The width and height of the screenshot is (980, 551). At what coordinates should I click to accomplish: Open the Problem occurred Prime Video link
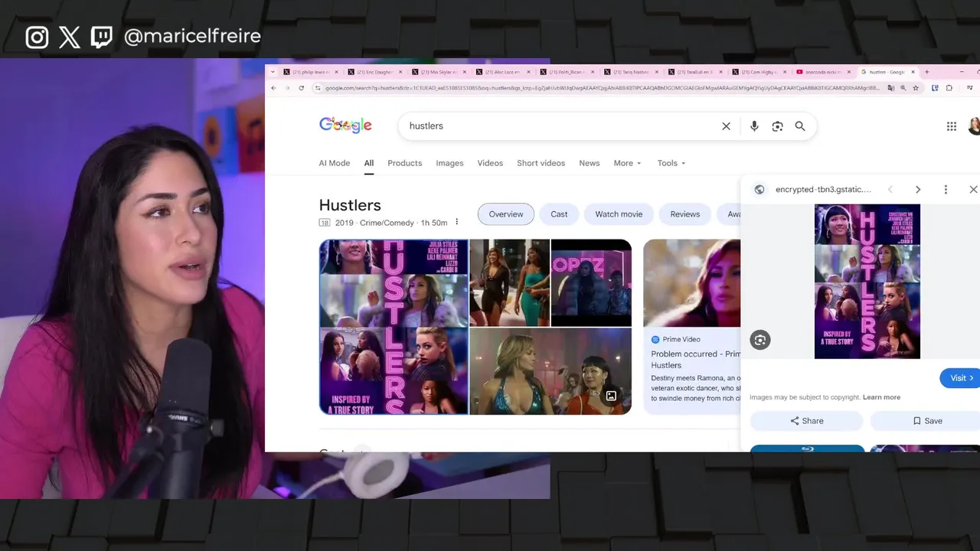(696, 360)
